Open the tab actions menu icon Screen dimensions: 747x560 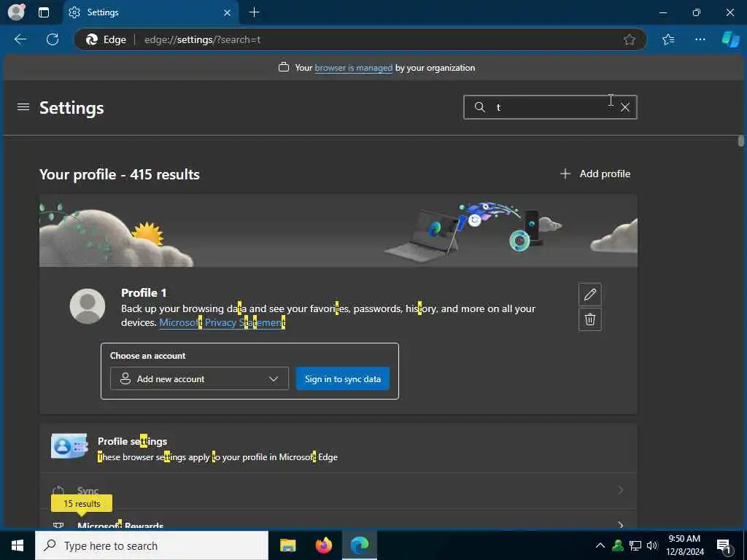click(x=43, y=12)
